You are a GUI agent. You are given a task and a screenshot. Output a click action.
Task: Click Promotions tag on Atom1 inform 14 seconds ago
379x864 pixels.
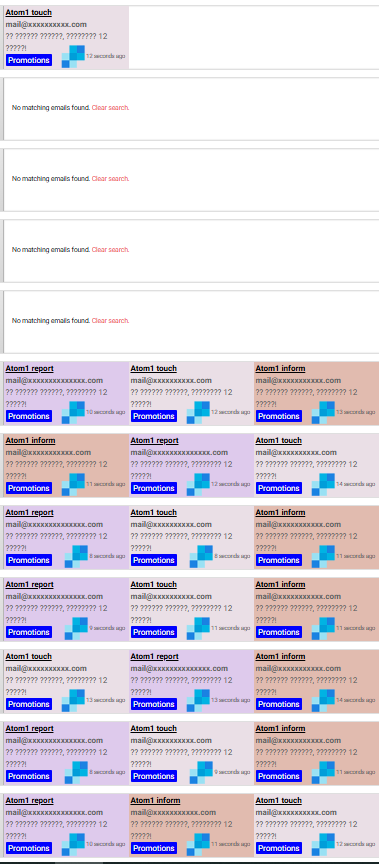tap(279, 704)
